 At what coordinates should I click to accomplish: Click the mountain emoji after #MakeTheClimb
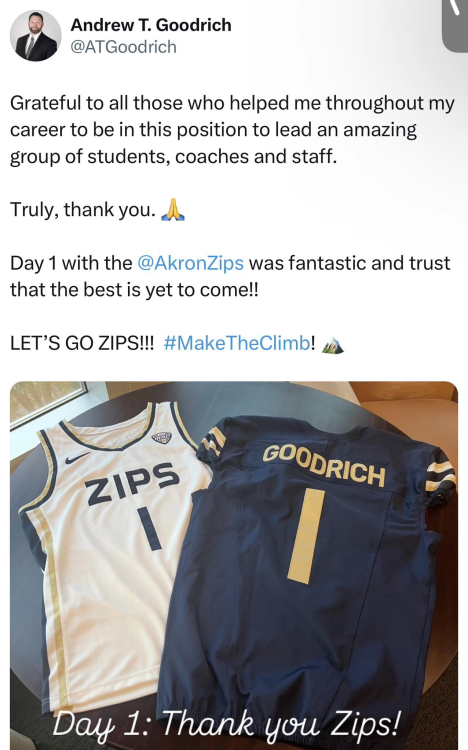[333, 344]
